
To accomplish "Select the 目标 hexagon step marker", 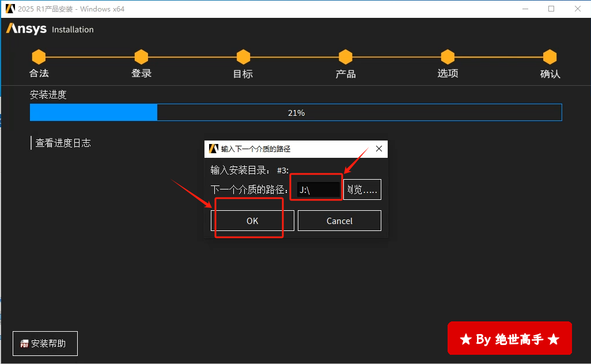I will [243, 57].
